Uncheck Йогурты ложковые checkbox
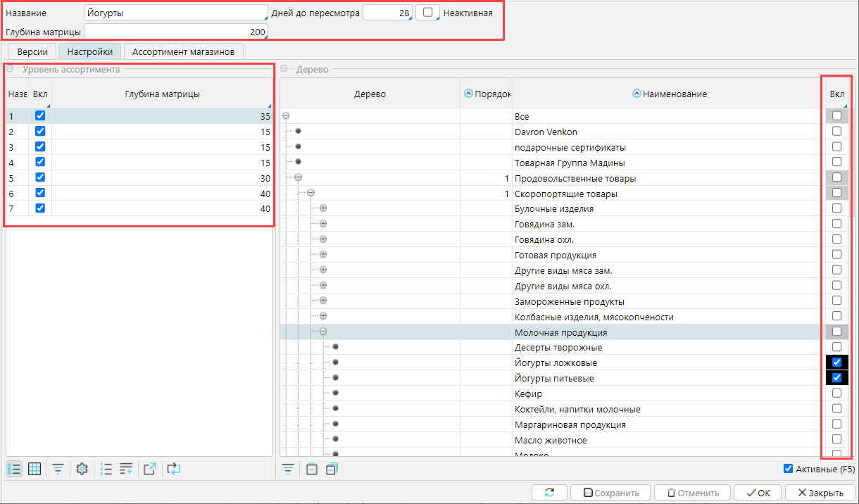The image size is (859, 504). (836, 363)
